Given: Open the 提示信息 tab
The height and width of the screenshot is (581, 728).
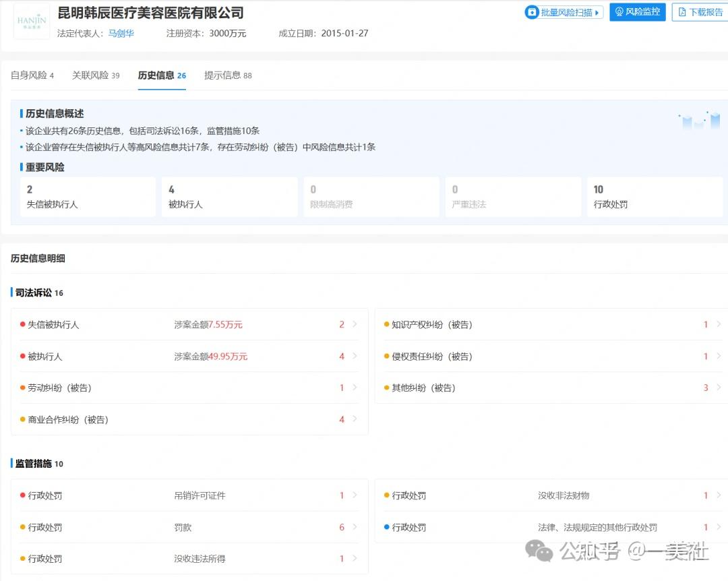Looking at the screenshot, I should click(x=228, y=75).
